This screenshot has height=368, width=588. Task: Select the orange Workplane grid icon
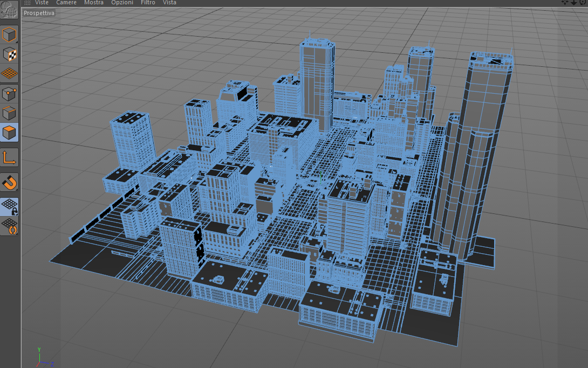(x=9, y=73)
